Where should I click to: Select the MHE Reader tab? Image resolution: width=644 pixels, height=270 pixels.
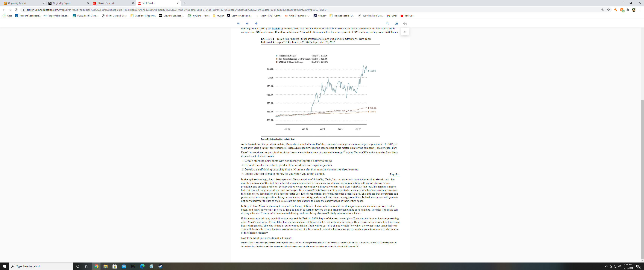pyautogui.click(x=158, y=3)
